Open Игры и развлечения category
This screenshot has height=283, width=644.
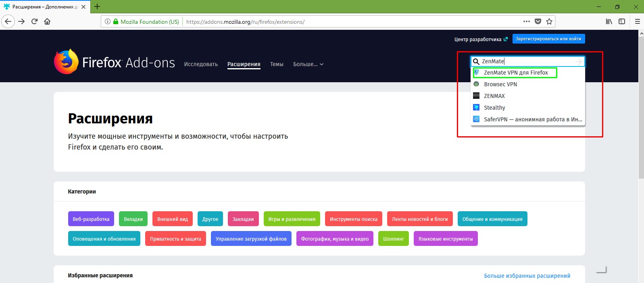click(292, 219)
